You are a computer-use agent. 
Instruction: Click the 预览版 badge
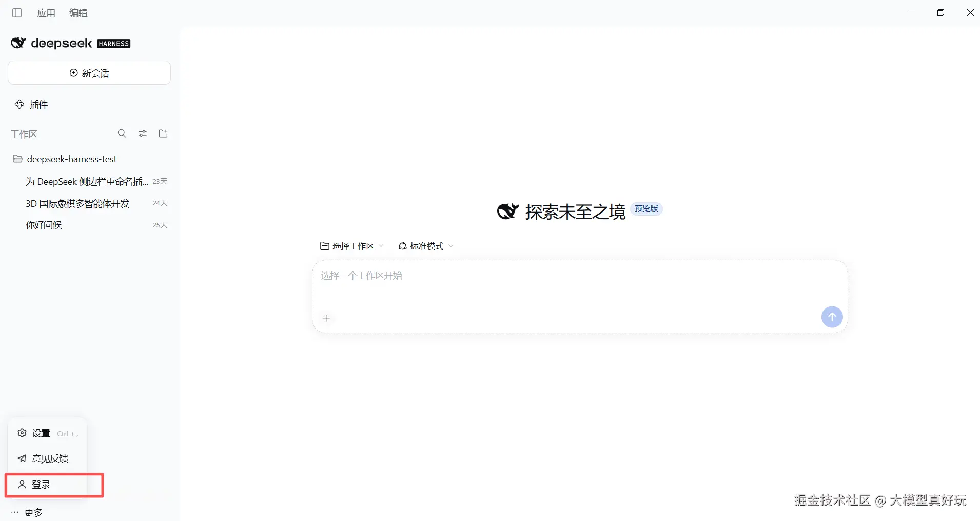click(646, 209)
